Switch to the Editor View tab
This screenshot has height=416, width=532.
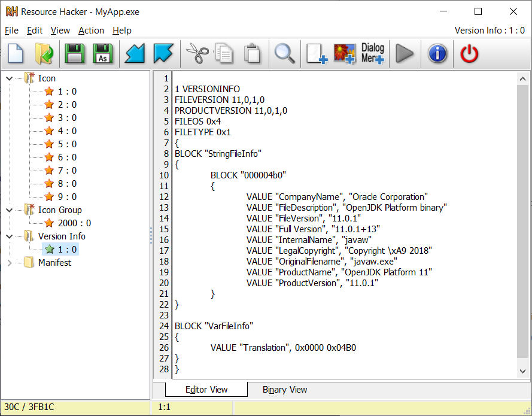coord(206,390)
